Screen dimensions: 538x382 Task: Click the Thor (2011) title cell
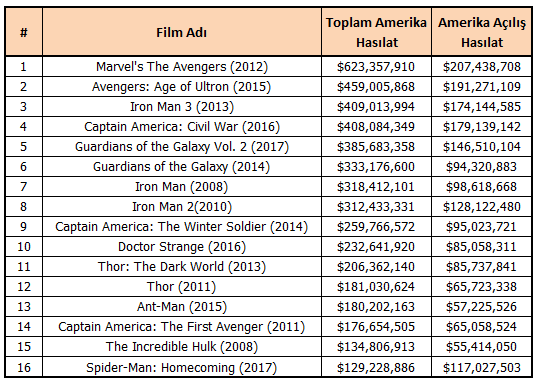click(182, 287)
